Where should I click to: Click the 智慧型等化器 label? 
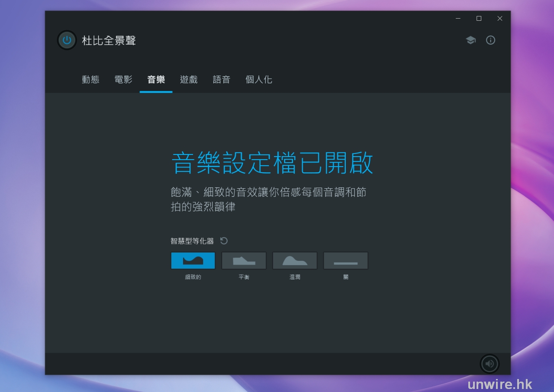coord(192,241)
